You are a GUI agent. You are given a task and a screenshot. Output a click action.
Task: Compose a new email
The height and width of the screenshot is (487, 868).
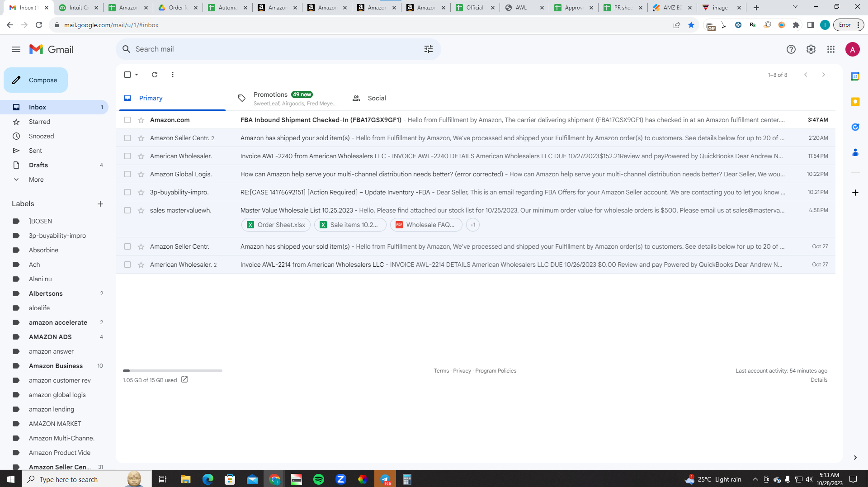point(36,80)
